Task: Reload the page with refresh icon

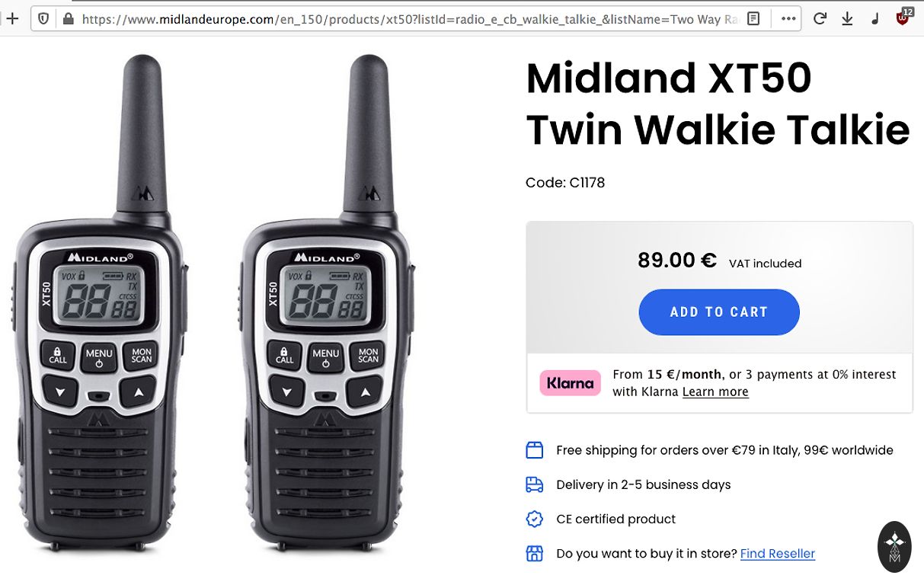Action: pos(820,19)
